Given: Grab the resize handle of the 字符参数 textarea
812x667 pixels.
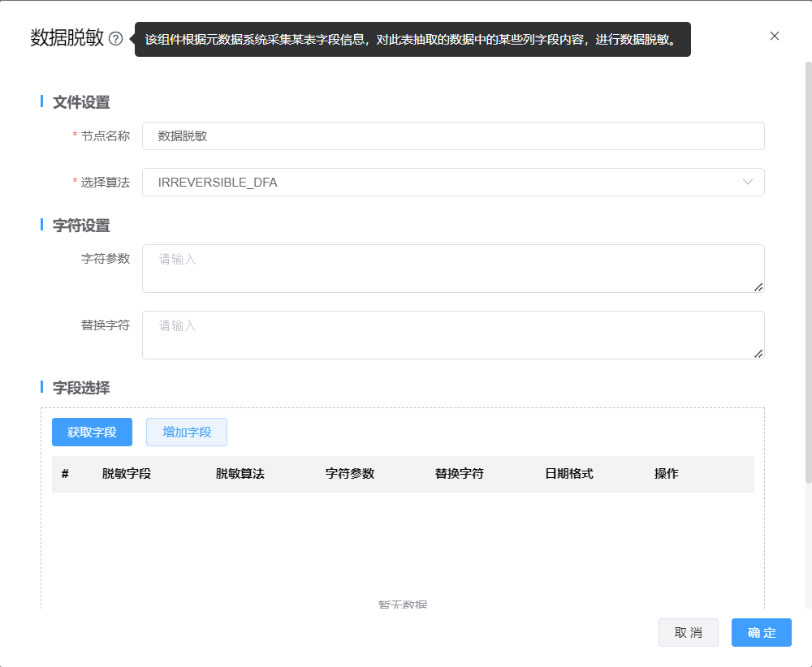Looking at the screenshot, I should tap(758, 287).
